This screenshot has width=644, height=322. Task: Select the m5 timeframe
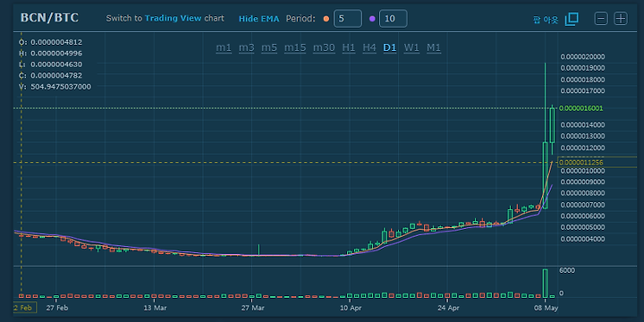[269, 47]
